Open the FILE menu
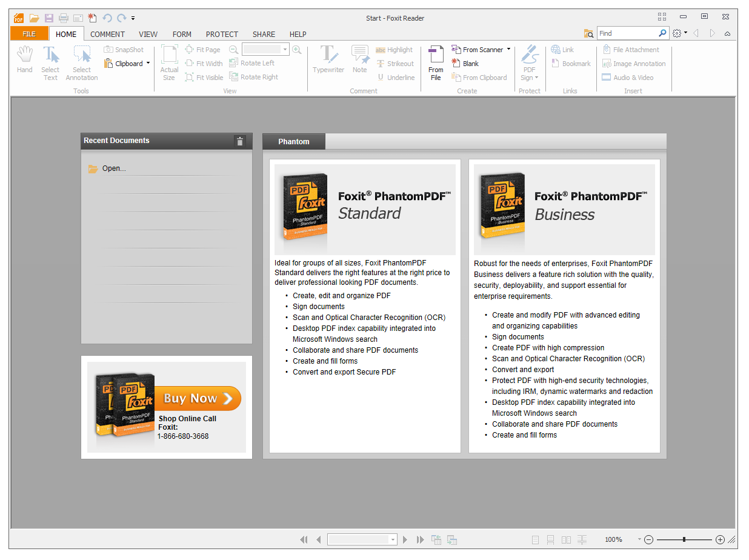The height and width of the screenshot is (560, 749). pos(29,34)
